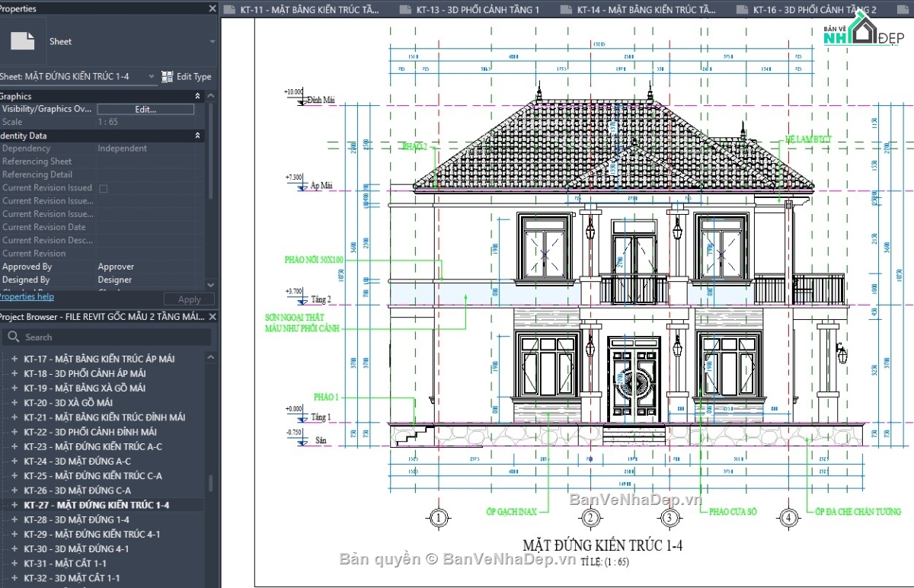Select the 'ỐP GẠCH INAX' annotation text

pos(513,512)
